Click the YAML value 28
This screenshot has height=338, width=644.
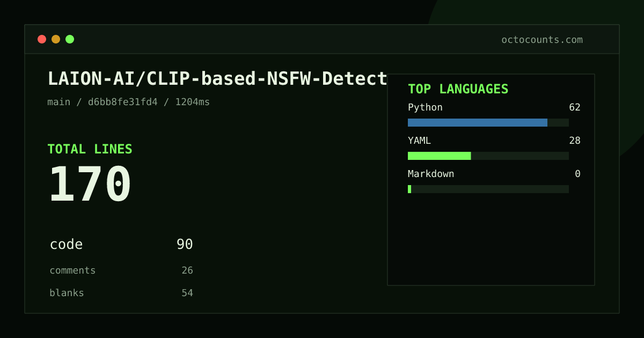pos(575,141)
